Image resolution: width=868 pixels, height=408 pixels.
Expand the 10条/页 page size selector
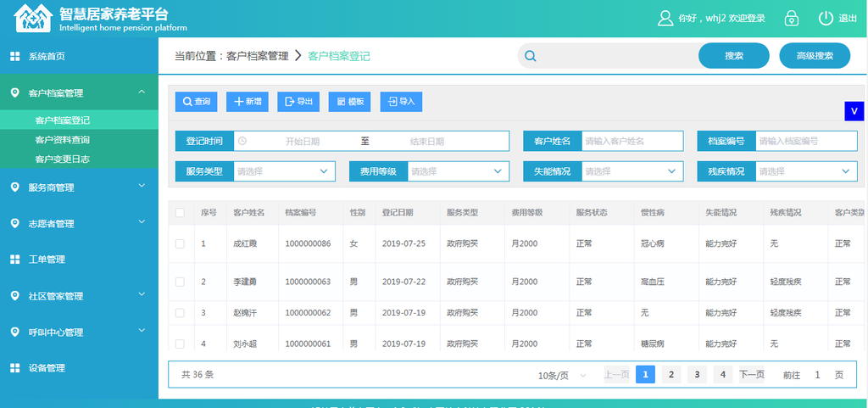click(x=564, y=375)
